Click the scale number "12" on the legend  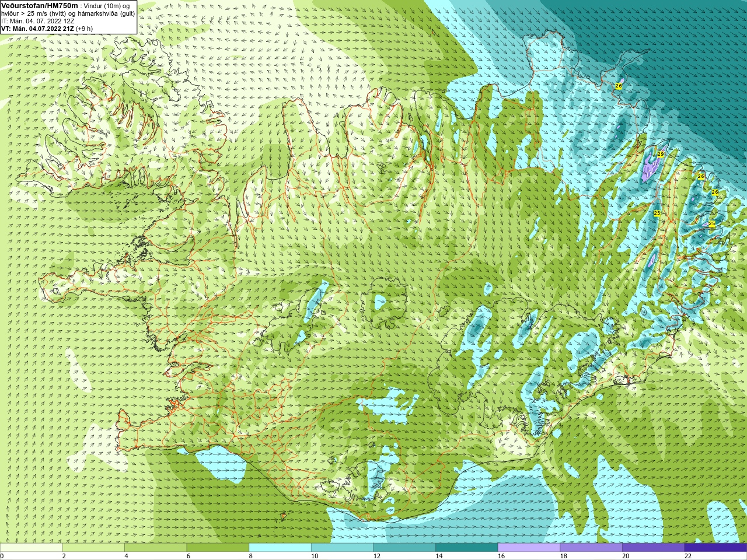coord(377,556)
